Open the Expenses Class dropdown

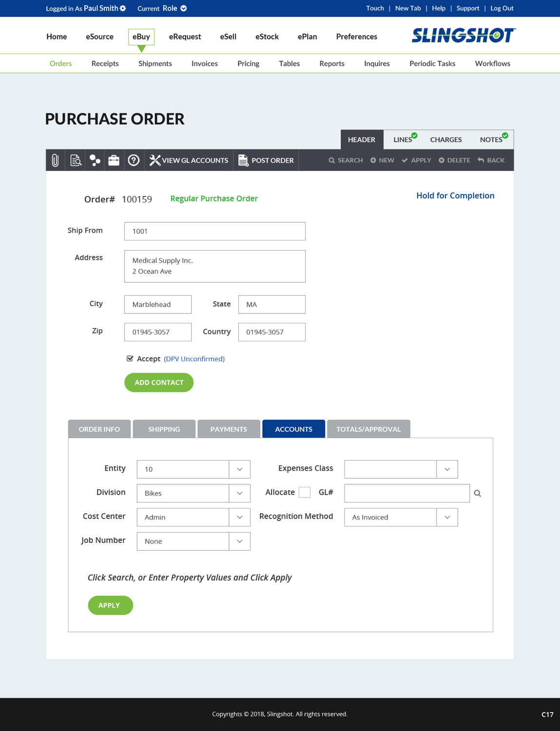(x=447, y=469)
